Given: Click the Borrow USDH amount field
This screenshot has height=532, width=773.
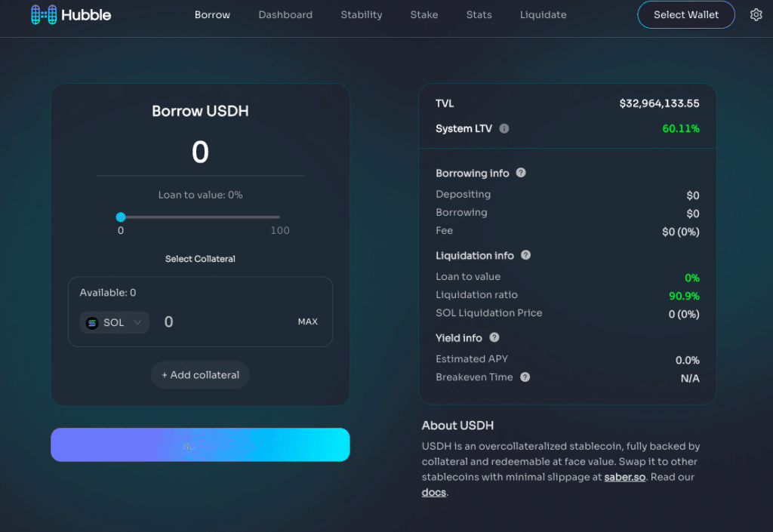Looking at the screenshot, I should (x=200, y=152).
